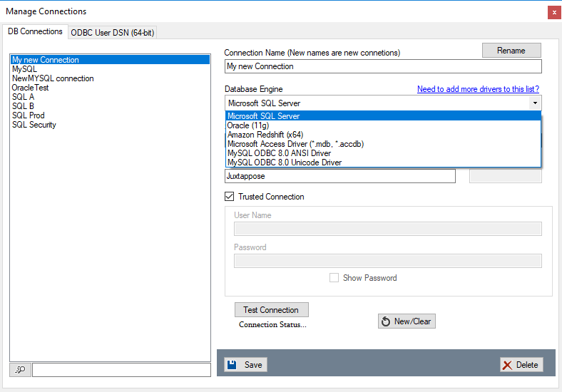Viewport: 562px width, 392px height.
Task: Open the DB Connections tab
Action: click(35, 32)
